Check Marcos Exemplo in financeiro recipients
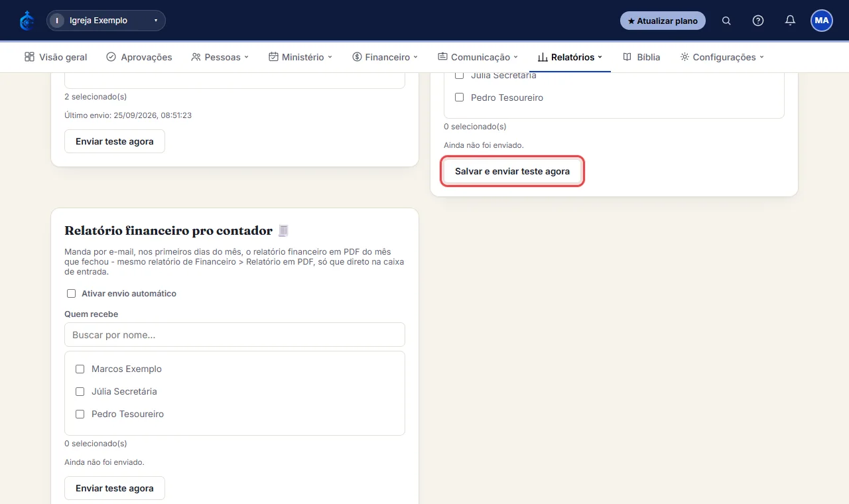849x504 pixels. 80,369
